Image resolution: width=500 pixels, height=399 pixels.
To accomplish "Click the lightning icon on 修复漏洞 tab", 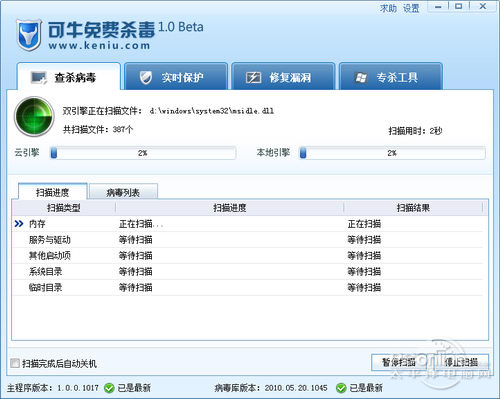I will click(x=253, y=78).
